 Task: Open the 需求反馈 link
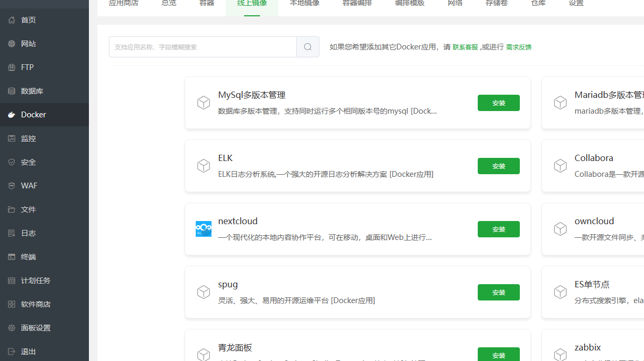(519, 47)
